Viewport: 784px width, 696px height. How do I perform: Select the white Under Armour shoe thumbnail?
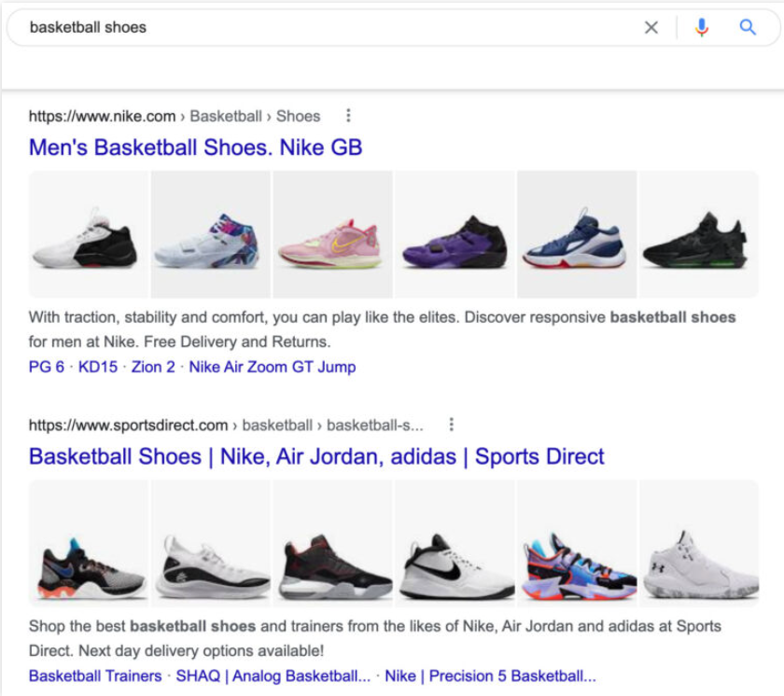699,543
